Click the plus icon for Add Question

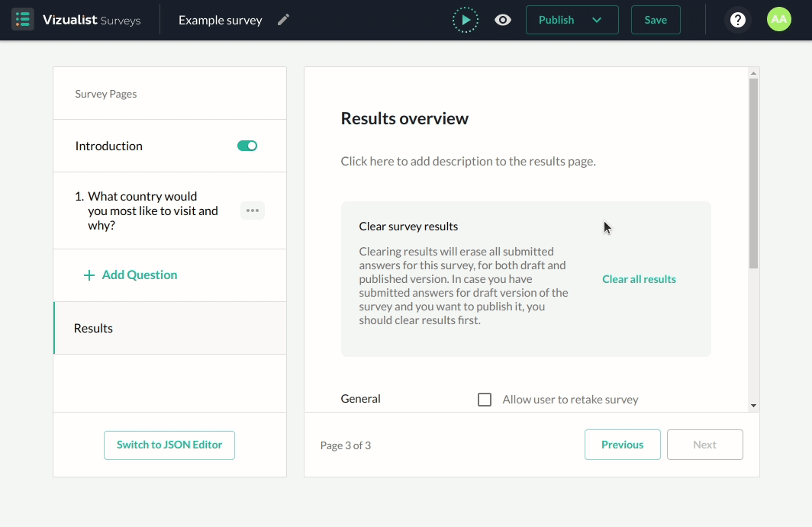[89, 275]
